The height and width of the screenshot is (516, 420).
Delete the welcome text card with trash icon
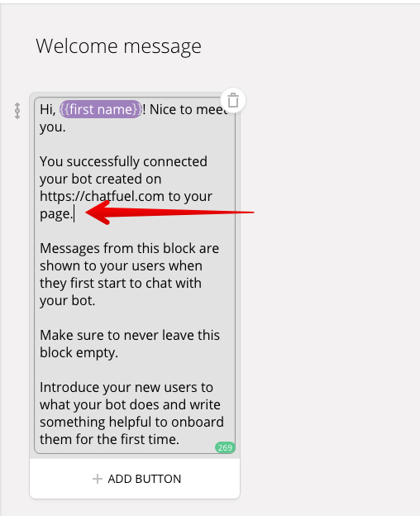click(233, 100)
